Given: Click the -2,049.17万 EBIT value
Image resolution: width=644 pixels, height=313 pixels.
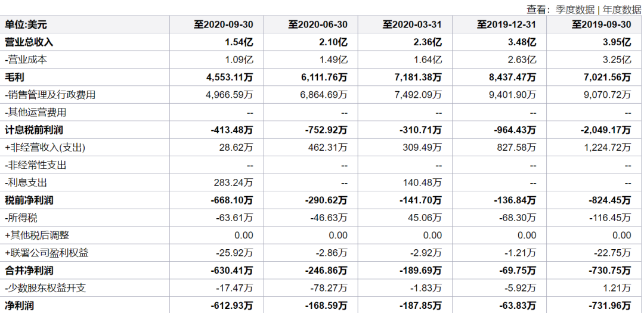Looking at the screenshot, I should coord(605,130).
